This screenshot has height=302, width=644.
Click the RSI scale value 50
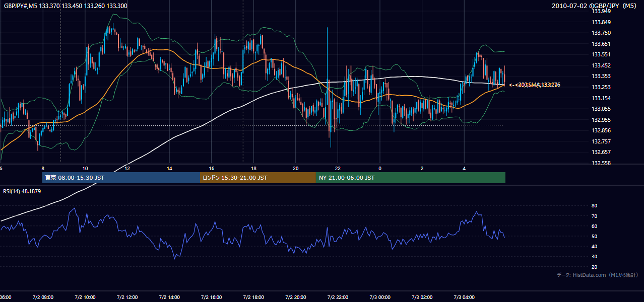click(595, 236)
